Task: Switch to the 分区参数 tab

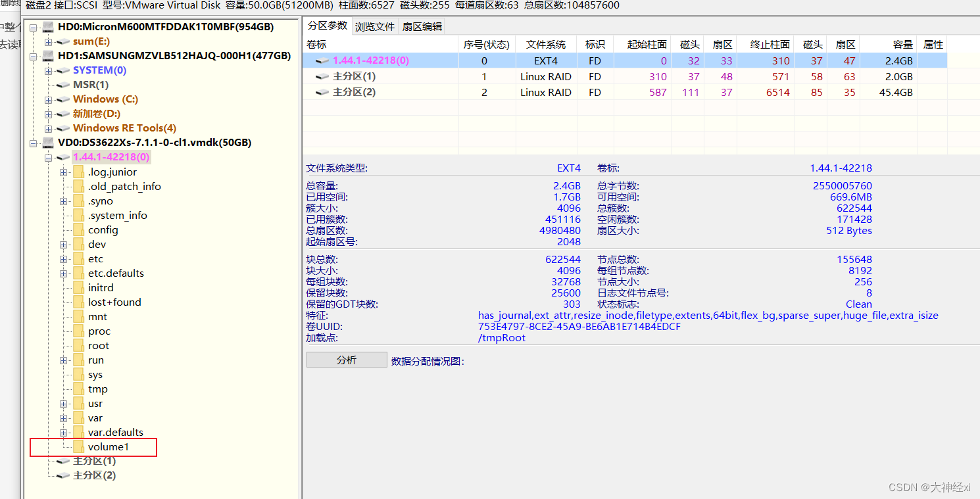Action: pyautogui.click(x=328, y=26)
